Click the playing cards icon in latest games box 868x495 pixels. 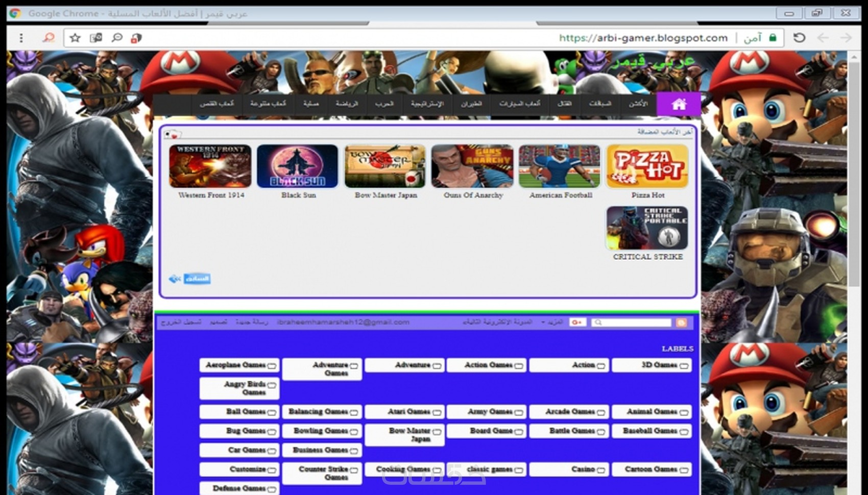pyautogui.click(x=173, y=134)
